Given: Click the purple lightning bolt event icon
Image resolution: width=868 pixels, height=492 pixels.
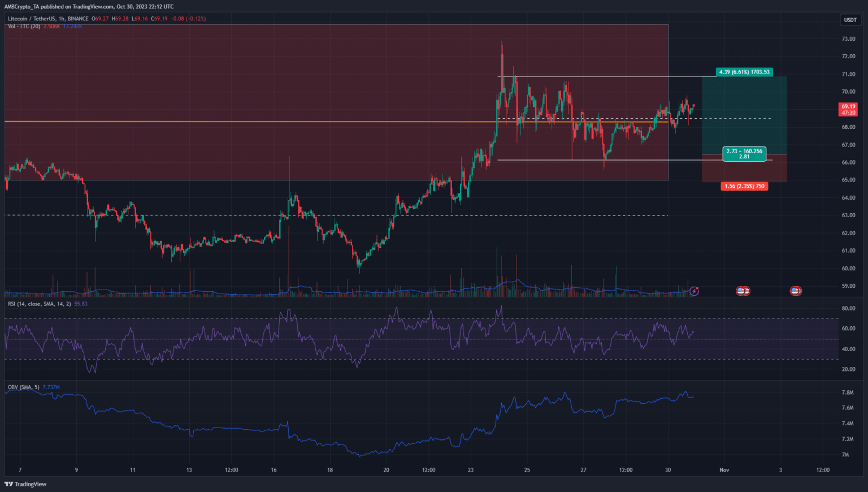Looking at the screenshot, I should point(694,291).
